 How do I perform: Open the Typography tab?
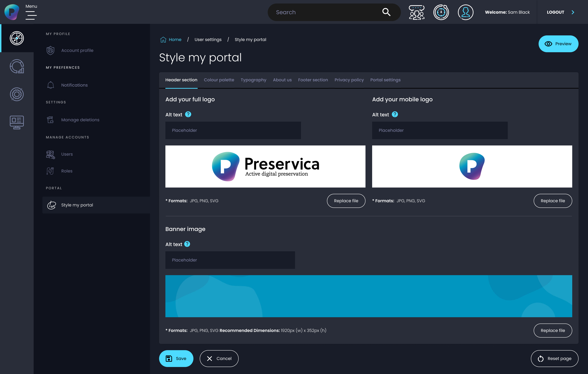click(253, 80)
